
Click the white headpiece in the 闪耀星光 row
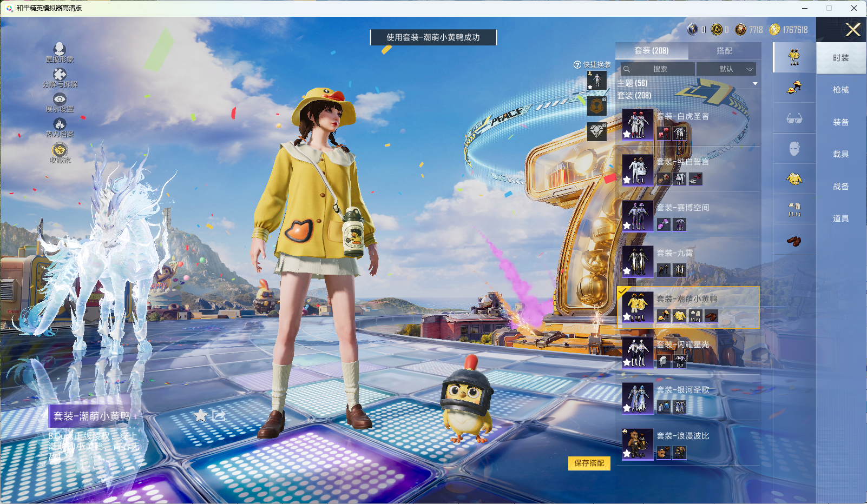click(664, 361)
